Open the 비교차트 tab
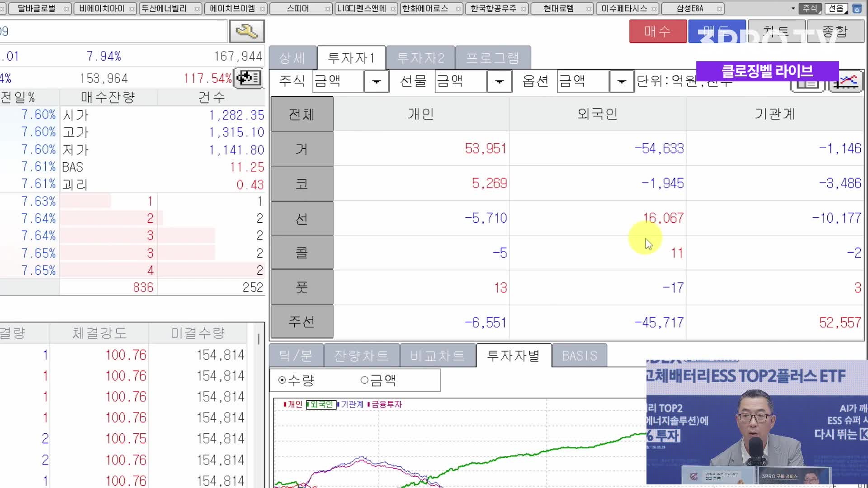This screenshot has width=868, height=488. [x=438, y=356]
